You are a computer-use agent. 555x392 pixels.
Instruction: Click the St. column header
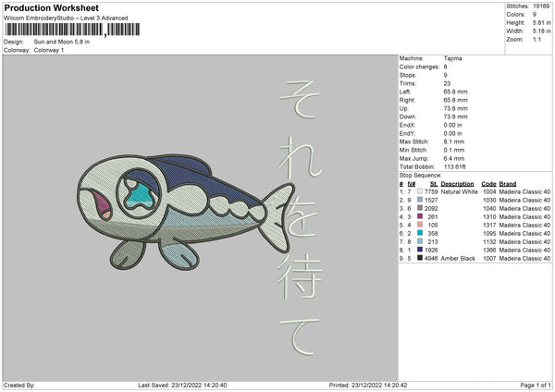point(434,184)
